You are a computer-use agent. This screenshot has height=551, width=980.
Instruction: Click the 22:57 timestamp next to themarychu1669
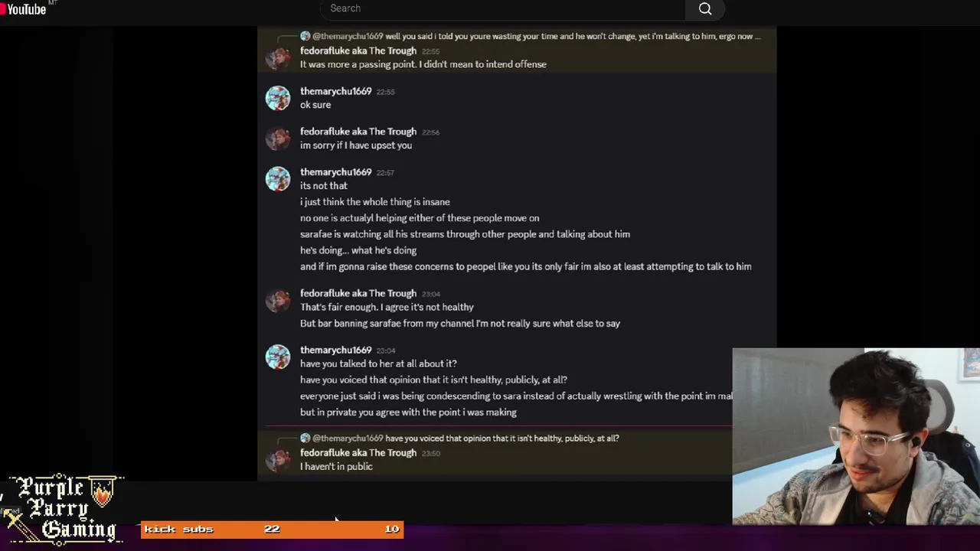(385, 173)
